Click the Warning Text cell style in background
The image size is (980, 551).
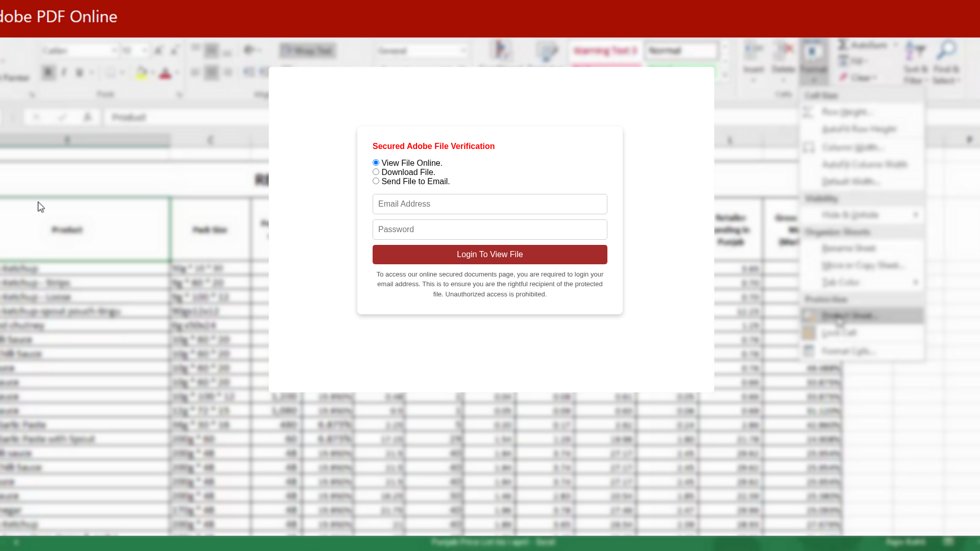coord(605,51)
